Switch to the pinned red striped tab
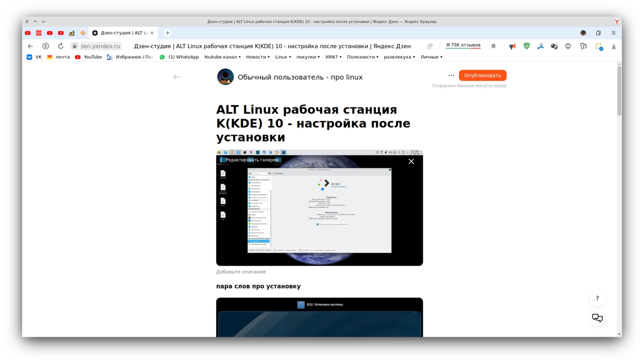Screen dimensions: 644x362 (39, 33)
